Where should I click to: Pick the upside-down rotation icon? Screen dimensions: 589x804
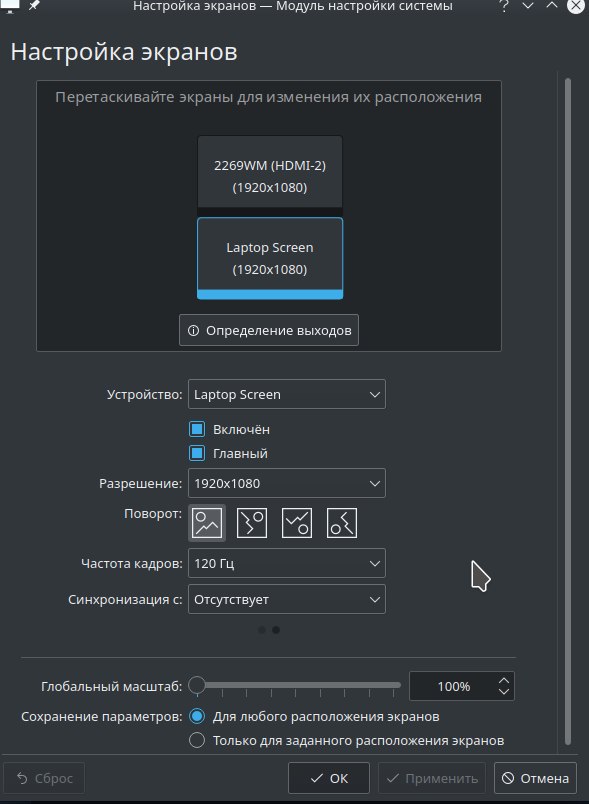[297, 522]
